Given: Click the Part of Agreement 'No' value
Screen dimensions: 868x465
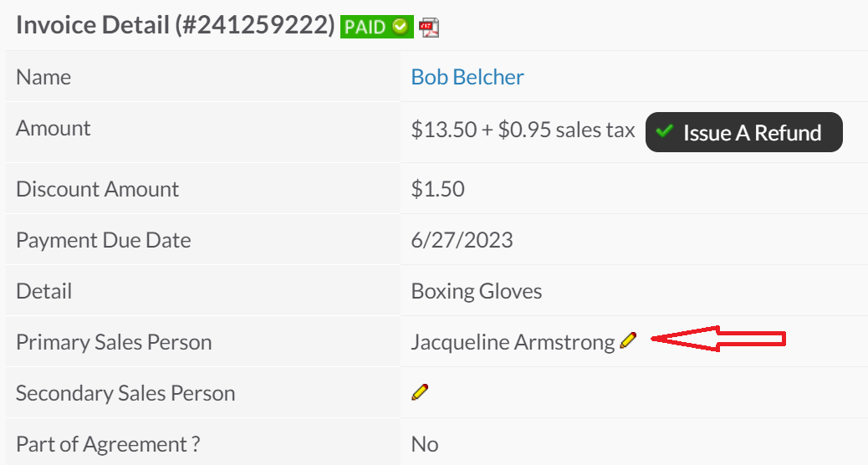Looking at the screenshot, I should click(x=425, y=444).
